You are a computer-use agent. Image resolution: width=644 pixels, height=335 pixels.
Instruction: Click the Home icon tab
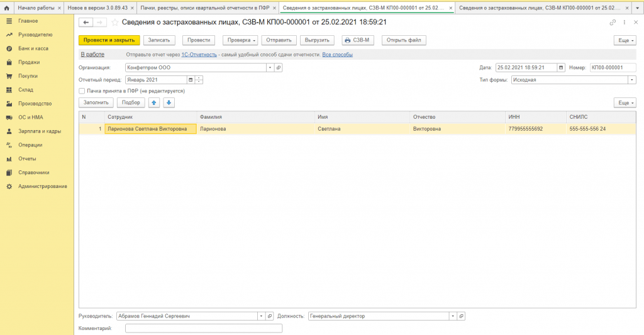(6, 8)
